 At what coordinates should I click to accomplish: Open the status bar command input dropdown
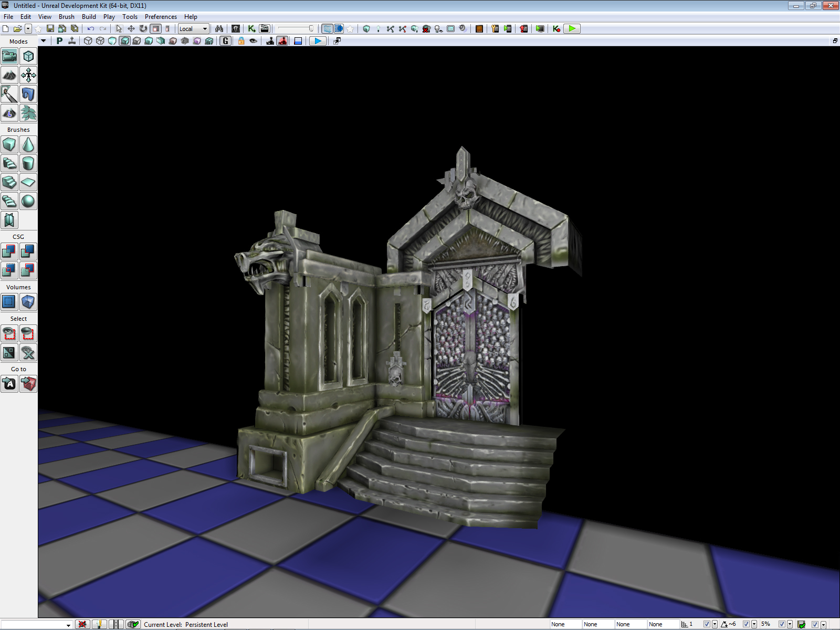point(68,625)
